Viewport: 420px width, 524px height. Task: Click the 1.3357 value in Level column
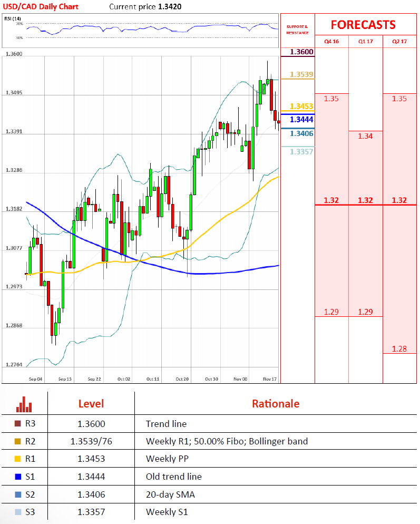pyautogui.click(x=91, y=512)
